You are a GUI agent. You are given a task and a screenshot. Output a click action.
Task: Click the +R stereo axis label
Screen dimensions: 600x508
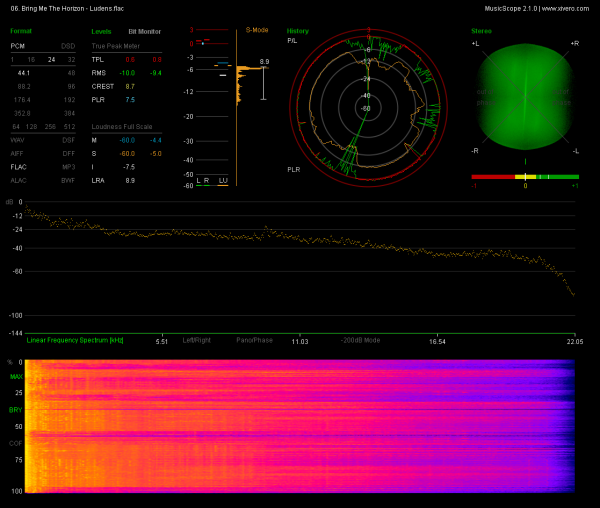coord(575,44)
